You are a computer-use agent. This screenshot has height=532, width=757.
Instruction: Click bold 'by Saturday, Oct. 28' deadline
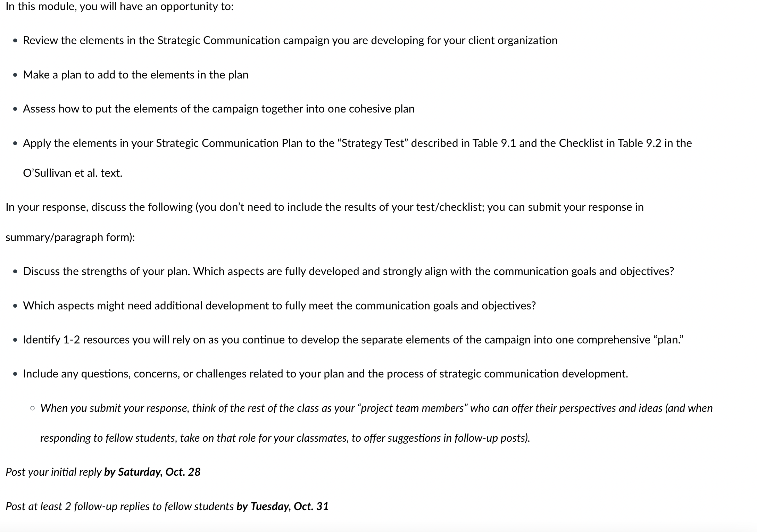pyautogui.click(x=152, y=472)
